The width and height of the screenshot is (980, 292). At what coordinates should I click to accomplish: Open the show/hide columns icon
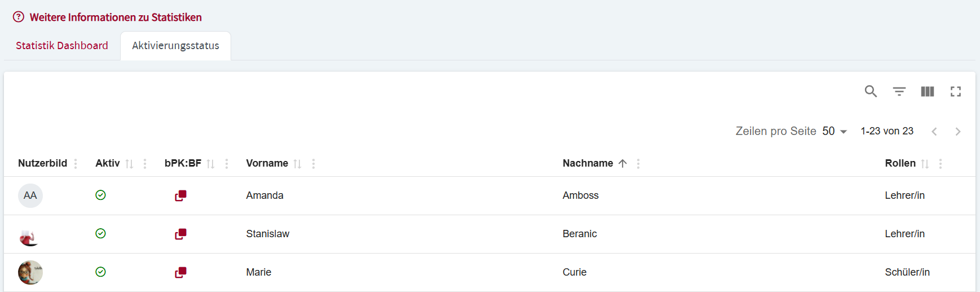tap(927, 91)
